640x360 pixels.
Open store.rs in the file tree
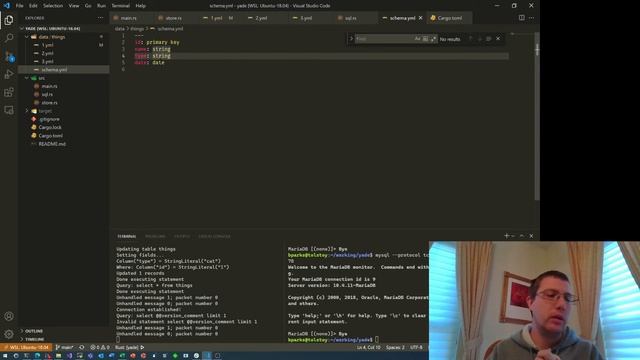pos(49,103)
